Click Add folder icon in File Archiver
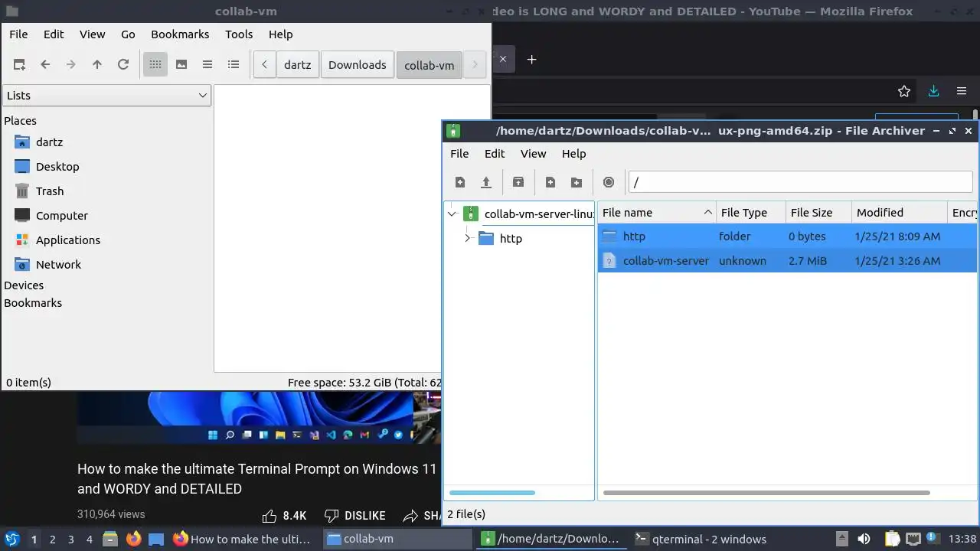Screen dimensions: 980x551 point(577,182)
